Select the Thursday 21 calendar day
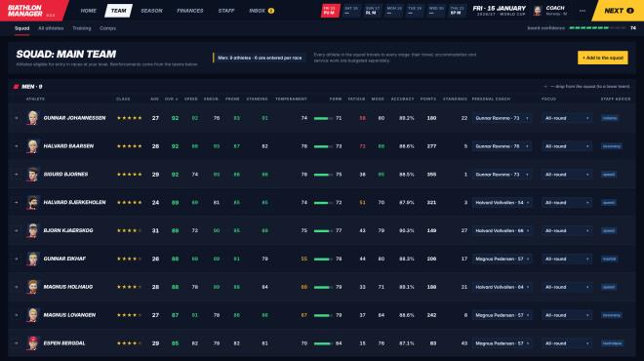Screen dimensions: 644x361 click(457, 11)
